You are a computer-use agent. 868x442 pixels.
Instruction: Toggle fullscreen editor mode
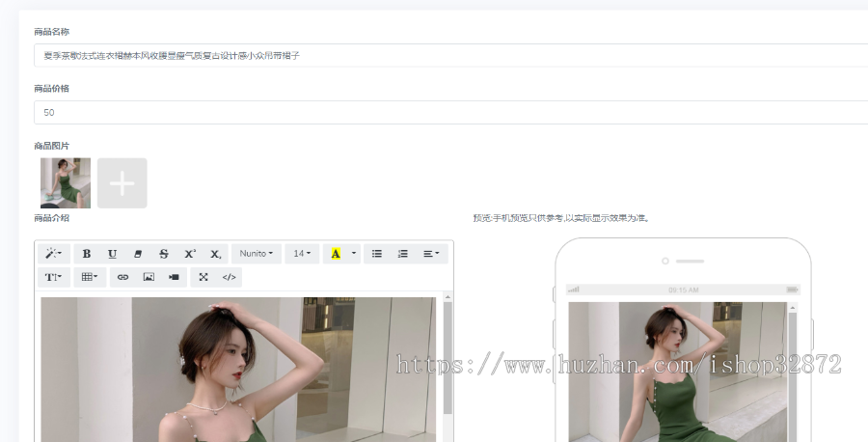[203, 277]
